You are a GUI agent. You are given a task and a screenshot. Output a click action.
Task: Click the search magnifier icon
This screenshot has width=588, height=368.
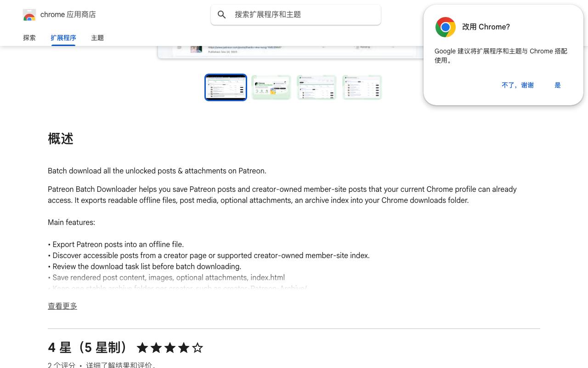pyautogui.click(x=222, y=15)
